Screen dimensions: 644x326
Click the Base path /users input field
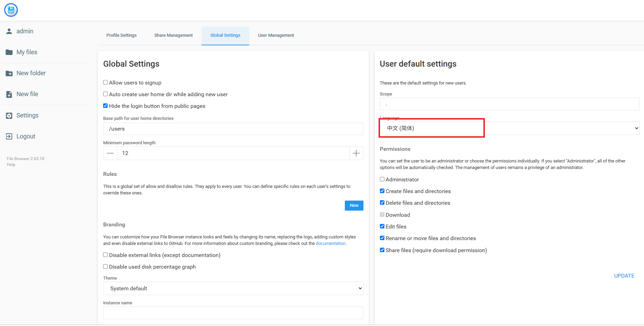(x=233, y=129)
